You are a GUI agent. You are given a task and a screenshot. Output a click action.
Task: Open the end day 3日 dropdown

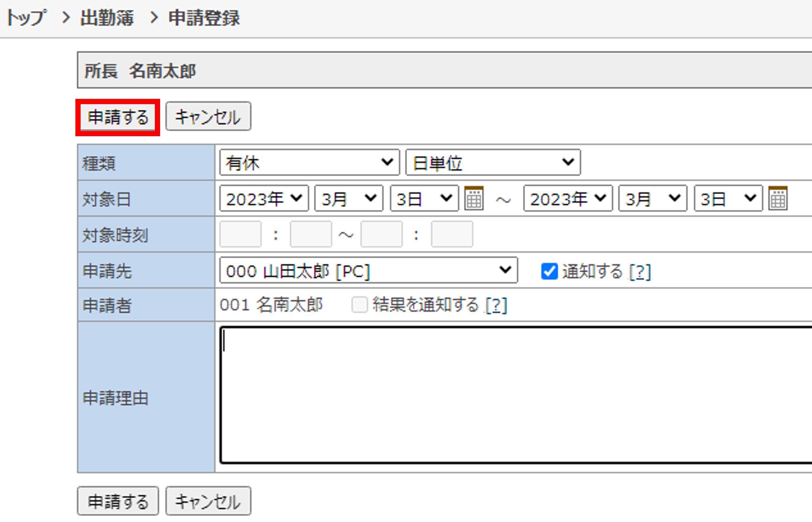[728, 199]
